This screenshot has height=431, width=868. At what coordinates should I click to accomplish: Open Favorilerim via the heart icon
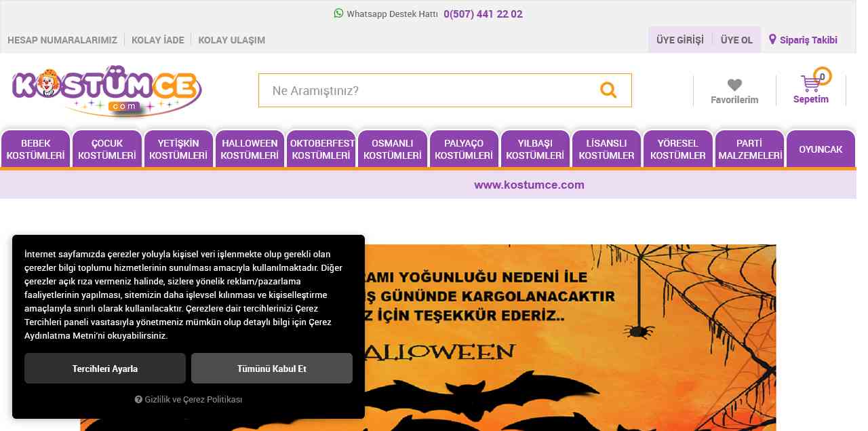point(734,85)
